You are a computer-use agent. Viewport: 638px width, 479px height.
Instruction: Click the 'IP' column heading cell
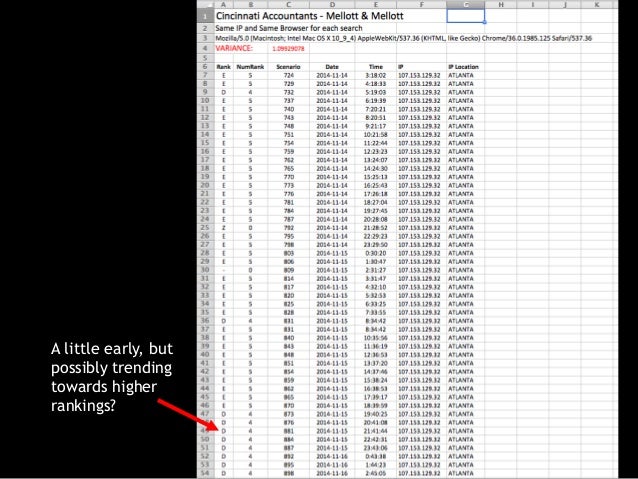[x=421, y=67]
